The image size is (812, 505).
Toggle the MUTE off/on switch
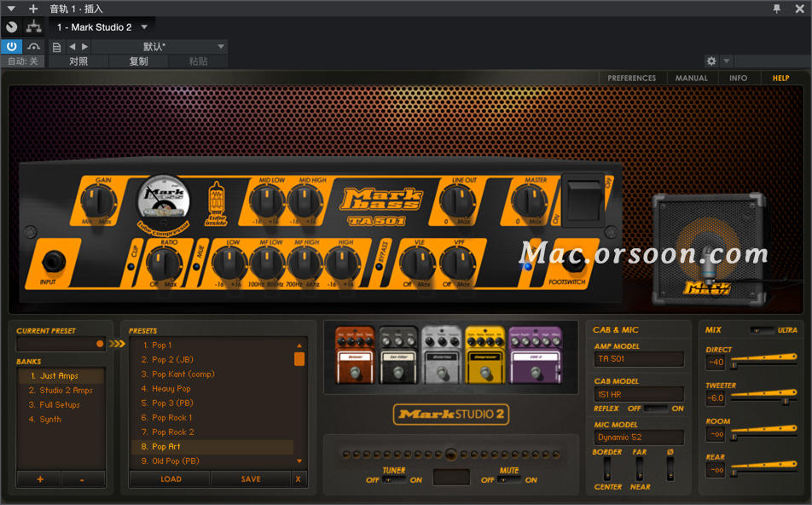509,480
